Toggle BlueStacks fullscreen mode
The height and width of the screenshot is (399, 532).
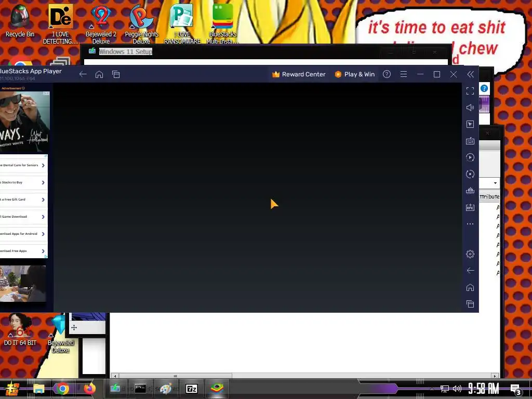(x=470, y=91)
